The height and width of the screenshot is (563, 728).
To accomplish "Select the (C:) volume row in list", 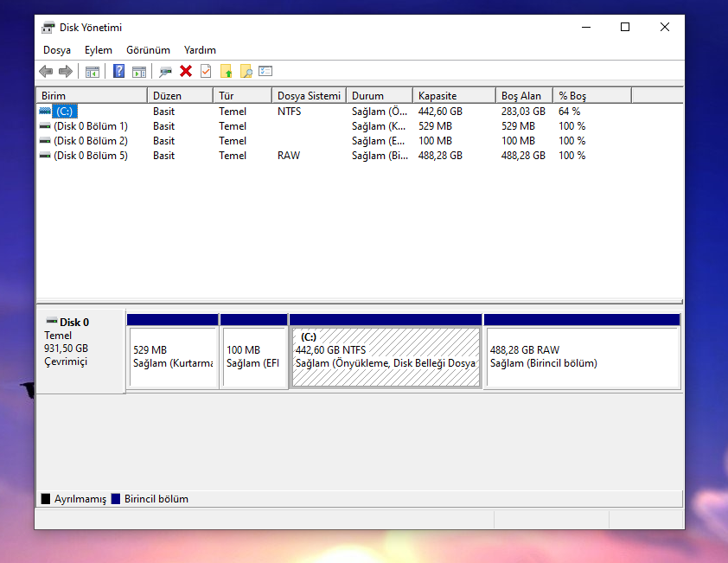I will pyautogui.click(x=65, y=112).
